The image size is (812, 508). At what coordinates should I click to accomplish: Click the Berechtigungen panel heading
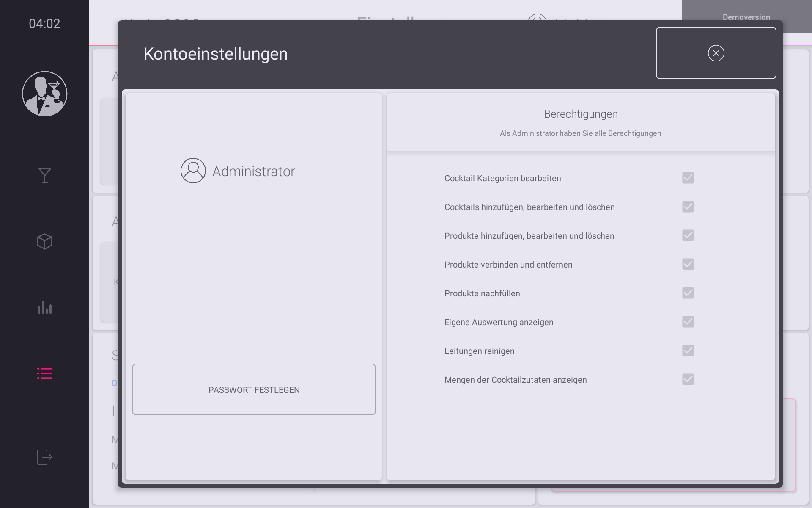click(580, 114)
